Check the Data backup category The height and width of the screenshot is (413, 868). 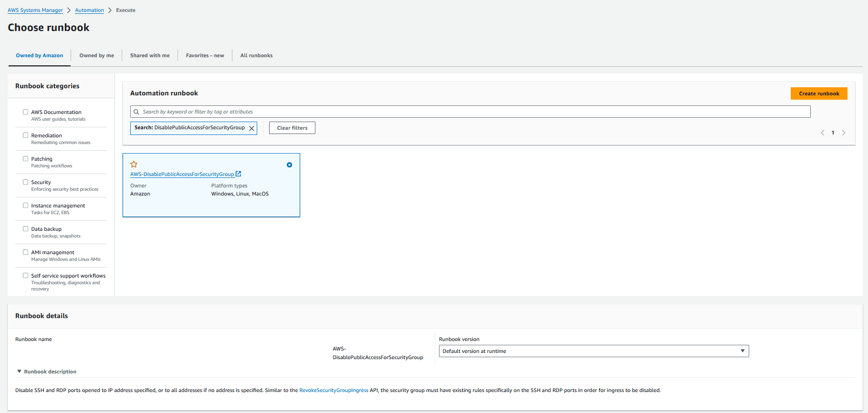(26, 229)
